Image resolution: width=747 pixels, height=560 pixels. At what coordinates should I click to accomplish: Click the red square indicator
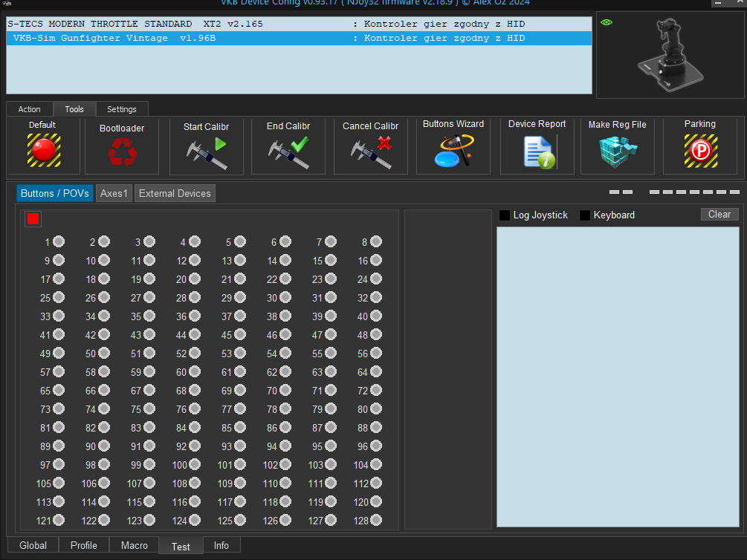[33, 219]
